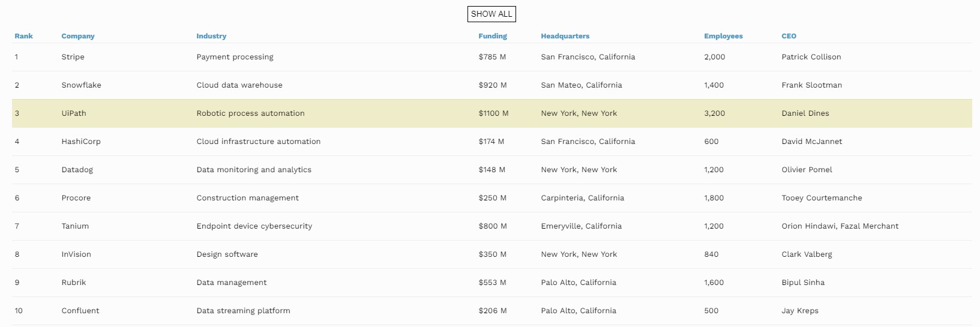The image size is (980, 327).
Task: Sort table by Rank column header
Action: click(24, 36)
